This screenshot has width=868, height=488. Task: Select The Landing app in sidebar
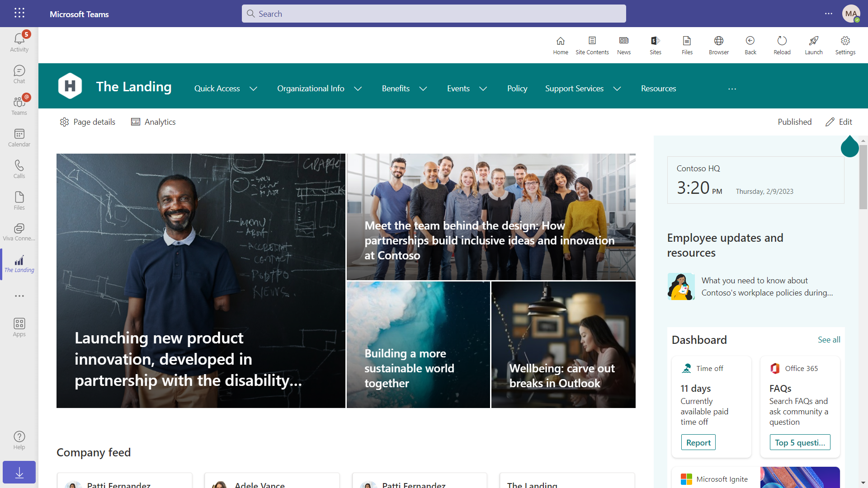(19, 264)
